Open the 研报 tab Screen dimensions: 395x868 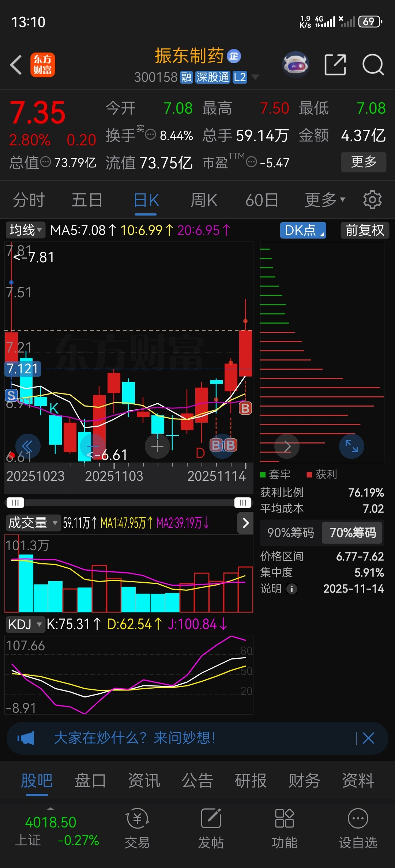(x=251, y=781)
